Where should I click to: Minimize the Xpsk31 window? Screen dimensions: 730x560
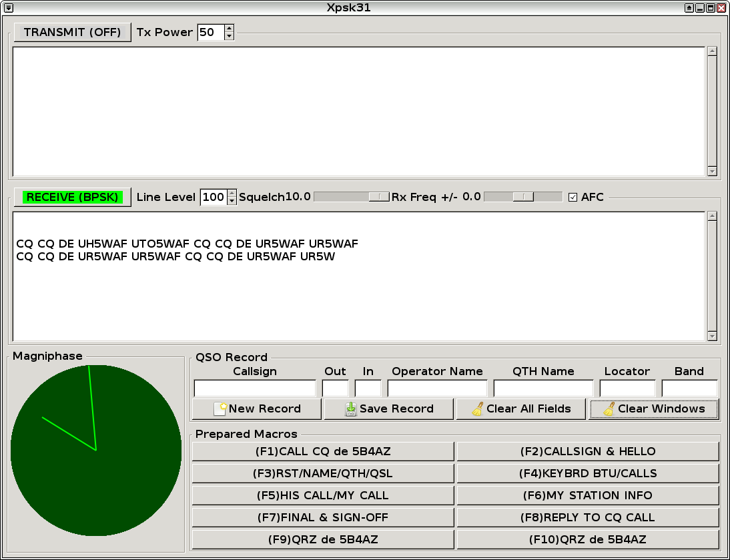pos(700,8)
